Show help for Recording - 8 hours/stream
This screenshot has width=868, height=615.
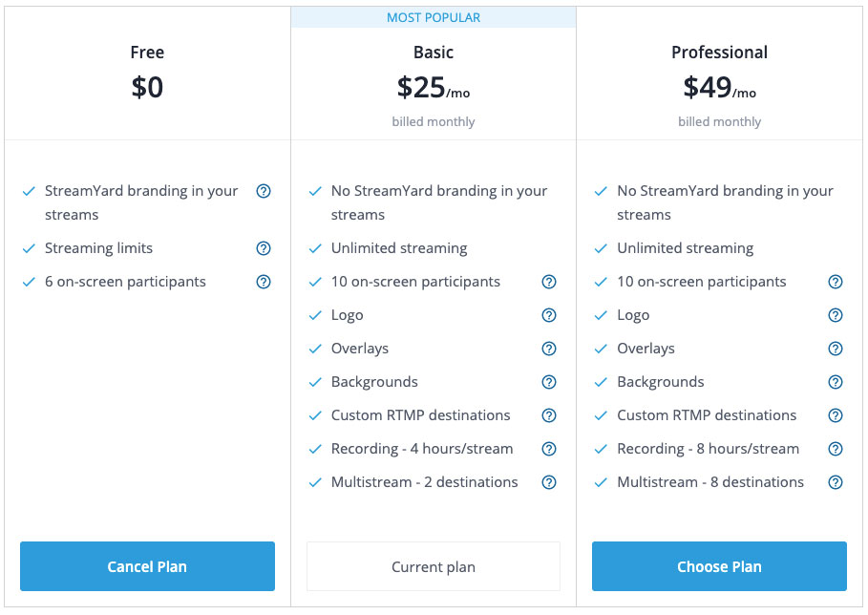[836, 449]
